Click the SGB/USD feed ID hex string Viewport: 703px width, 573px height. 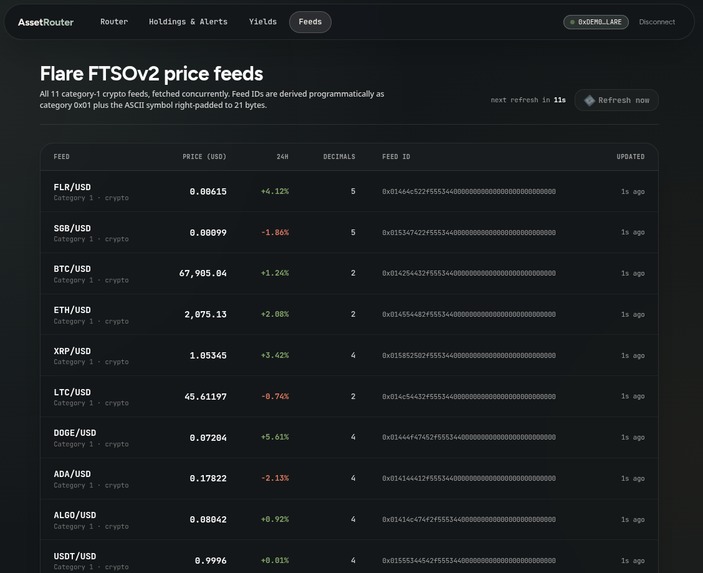[469, 232]
